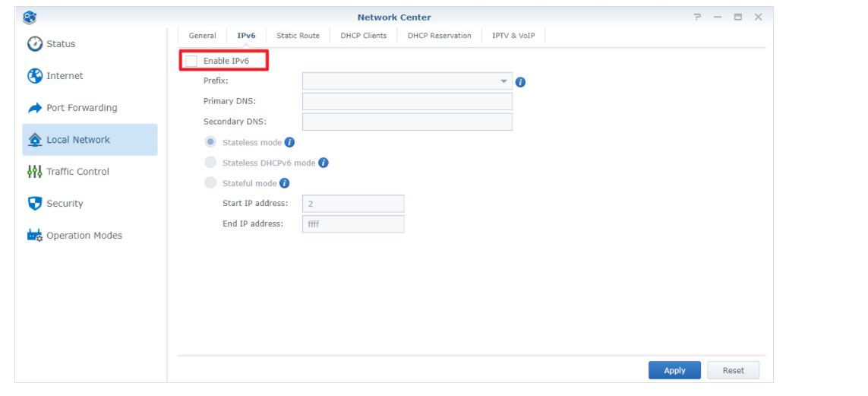Screen dimensions: 868x396
Task: Open Internet globe icon in sidebar
Action: 35,76
